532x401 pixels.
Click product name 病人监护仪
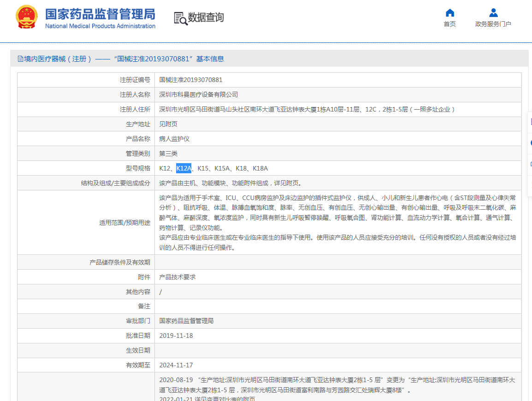pyautogui.click(x=174, y=139)
